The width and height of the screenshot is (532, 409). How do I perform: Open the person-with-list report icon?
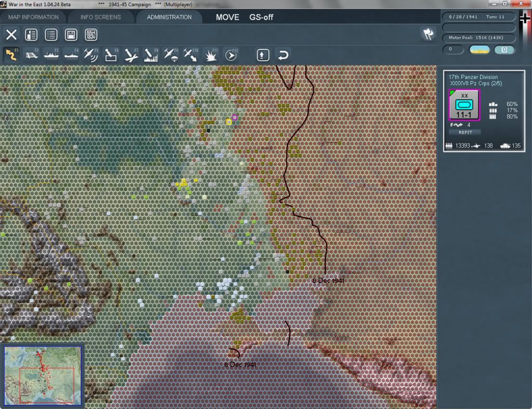pos(31,35)
